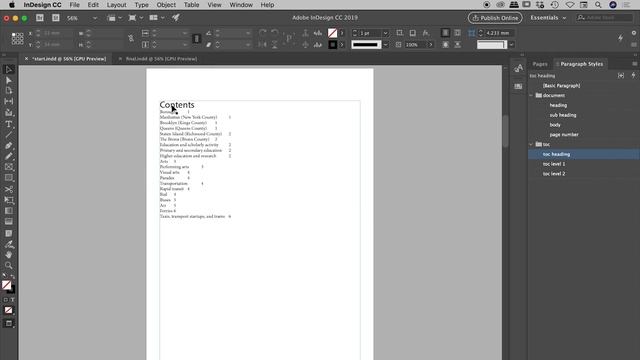Select the Zoom tool
This screenshot has width=640, height=360.
click(x=9, y=266)
